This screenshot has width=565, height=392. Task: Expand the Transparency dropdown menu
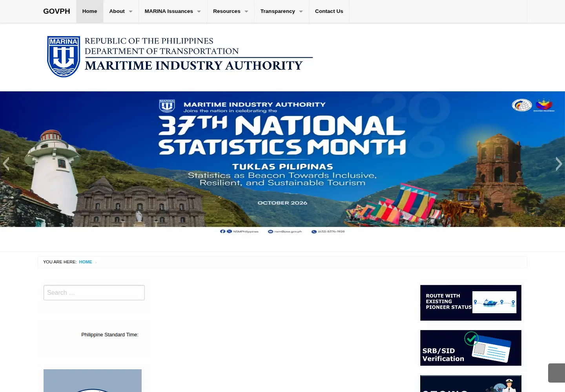(x=282, y=11)
